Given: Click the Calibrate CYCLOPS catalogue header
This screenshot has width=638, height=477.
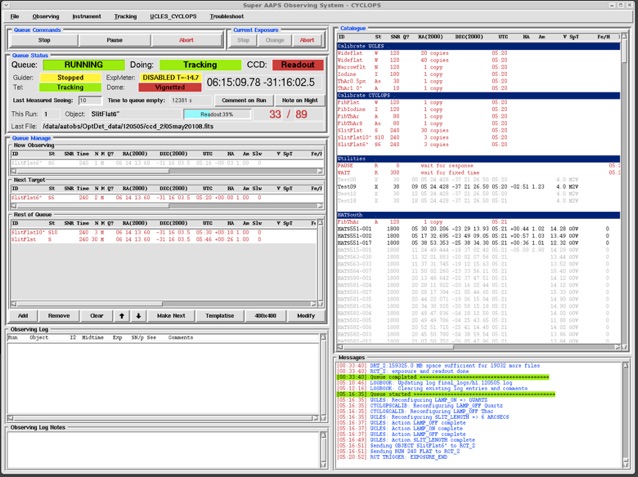Looking at the screenshot, I should pyautogui.click(x=478, y=95).
